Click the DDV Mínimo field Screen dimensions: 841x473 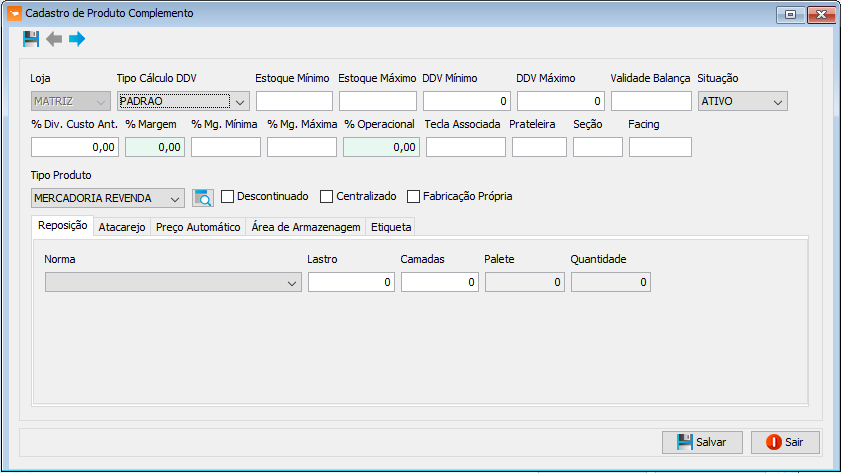(x=467, y=101)
